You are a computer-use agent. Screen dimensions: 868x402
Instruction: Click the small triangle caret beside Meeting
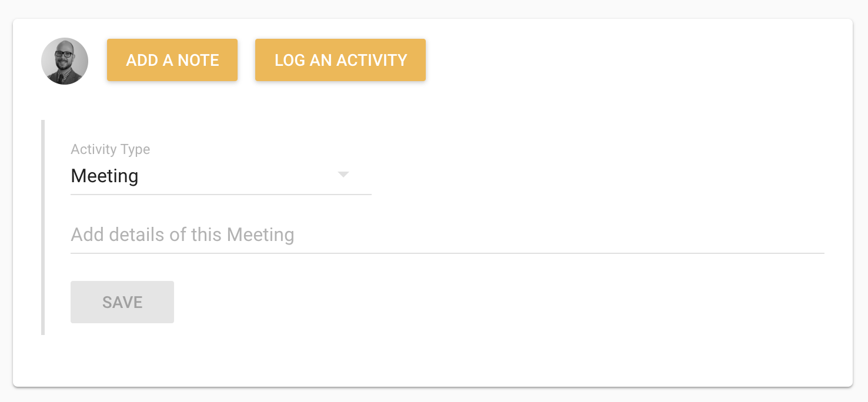[x=343, y=175]
